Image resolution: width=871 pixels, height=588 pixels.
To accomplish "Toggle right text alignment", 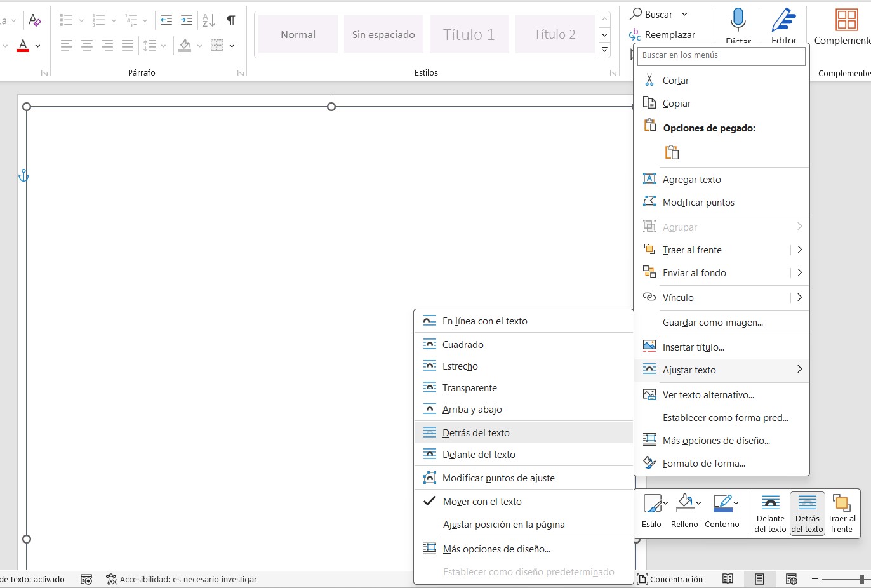I will click(107, 46).
